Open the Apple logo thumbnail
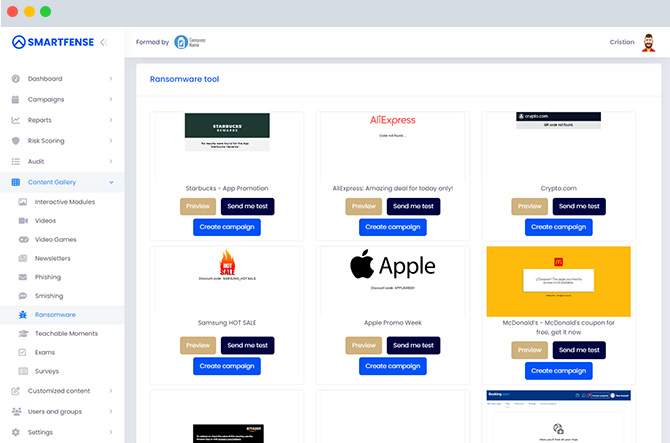Image resolution: width=670 pixels, height=443 pixels. tap(393, 266)
